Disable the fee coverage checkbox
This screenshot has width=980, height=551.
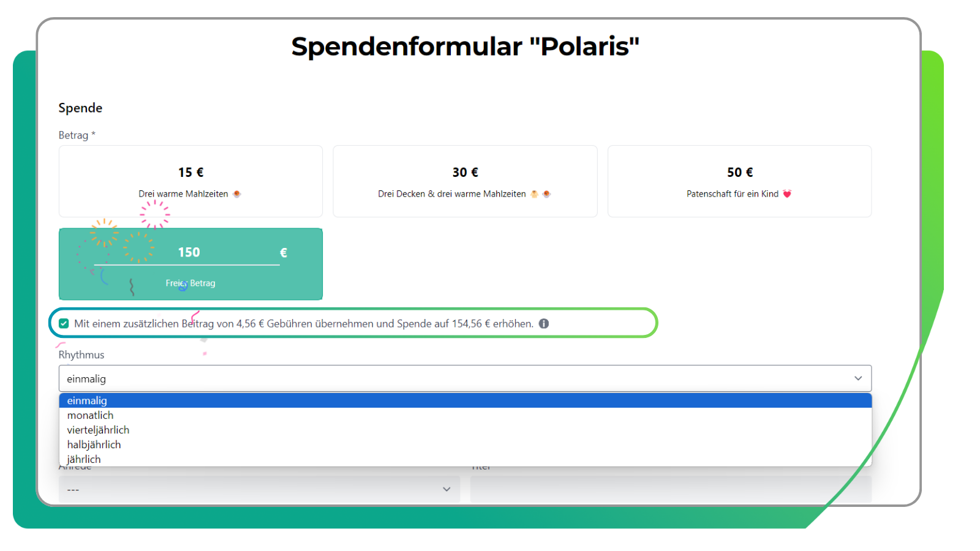point(64,323)
